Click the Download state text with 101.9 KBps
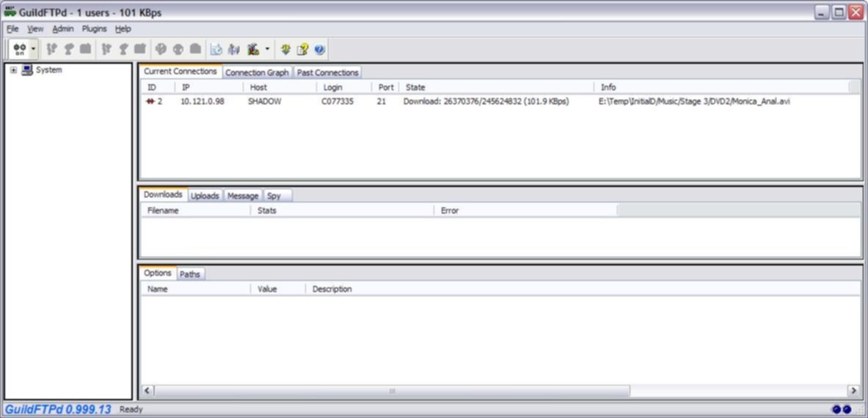Screen dimensions: 868x418 pos(486,102)
